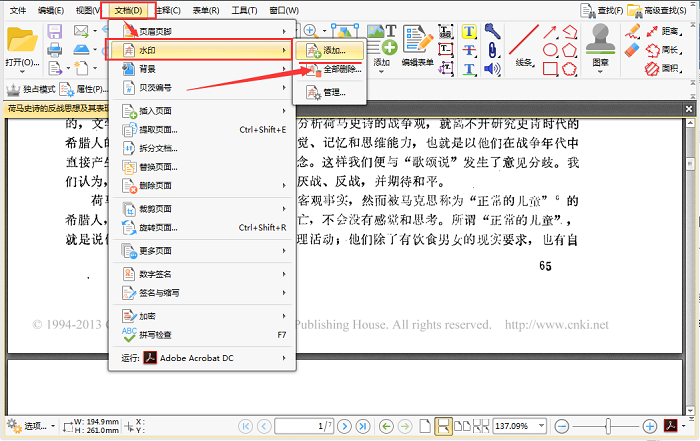Select the Polygon (pentagon) shape tool
This screenshot has width=700, height=441.
click(x=570, y=50)
